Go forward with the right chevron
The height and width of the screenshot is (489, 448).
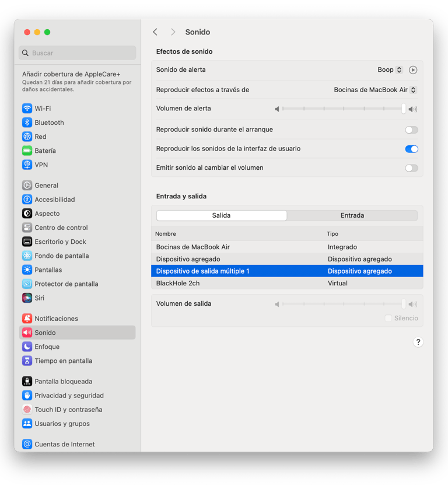(x=173, y=32)
